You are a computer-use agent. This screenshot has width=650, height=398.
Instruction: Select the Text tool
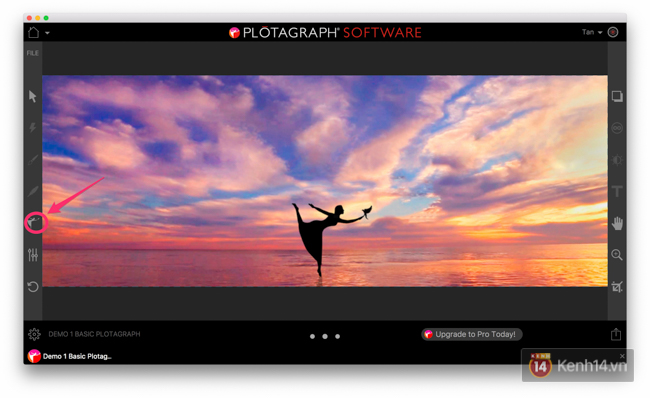tap(617, 192)
